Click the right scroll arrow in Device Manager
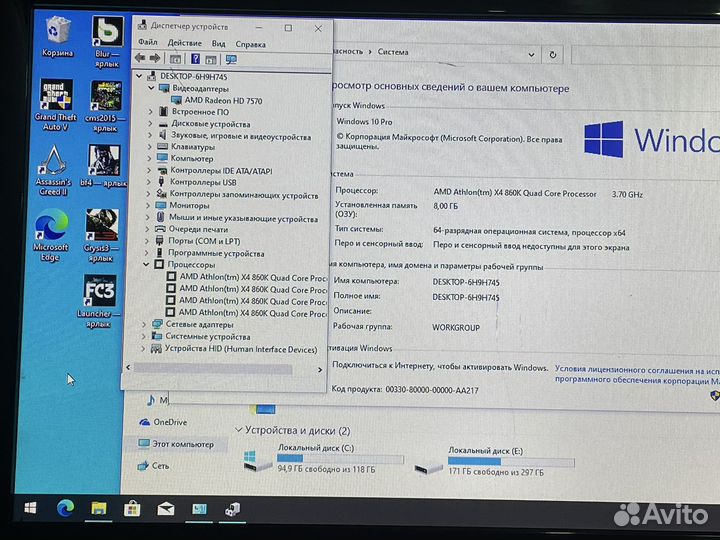The height and width of the screenshot is (540, 720). pos(320,370)
